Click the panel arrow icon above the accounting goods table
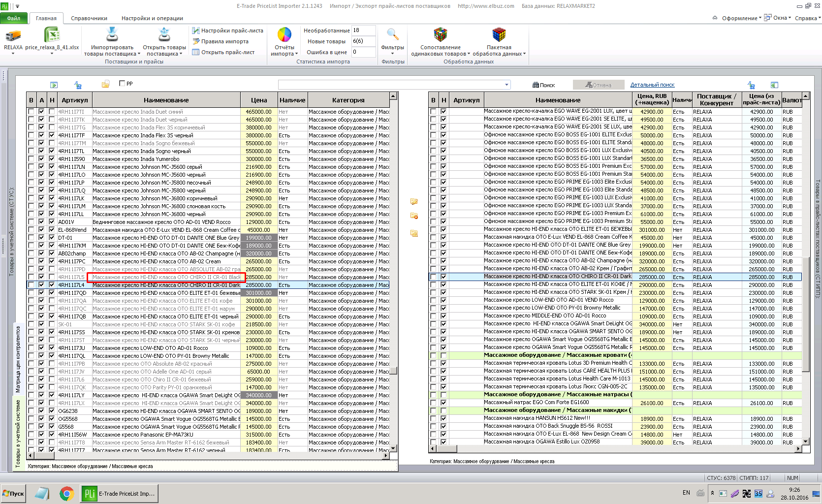The height and width of the screenshot is (504, 822). pos(54,85)
